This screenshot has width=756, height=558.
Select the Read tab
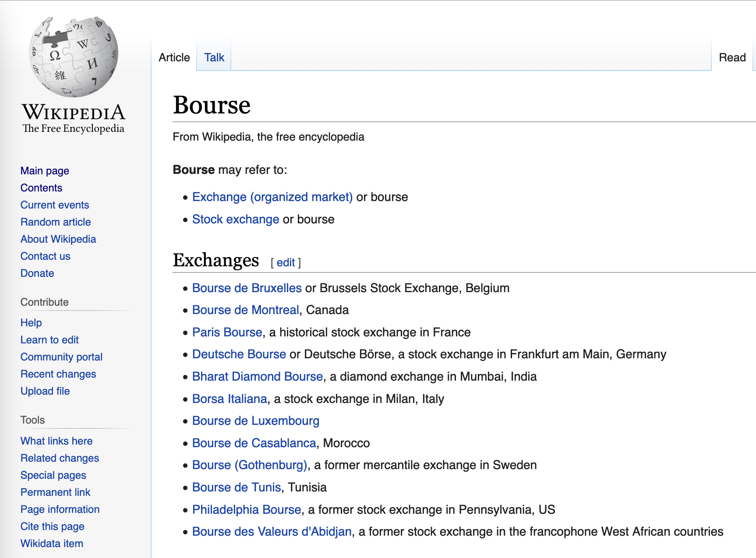(732, 57)
